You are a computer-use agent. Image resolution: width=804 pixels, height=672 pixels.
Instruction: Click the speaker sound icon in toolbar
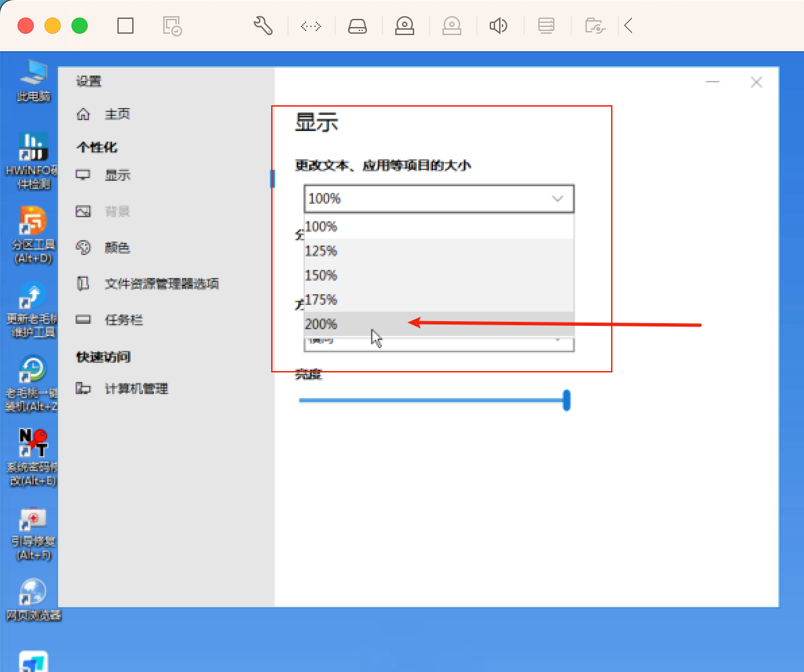(x=498, y=26)
